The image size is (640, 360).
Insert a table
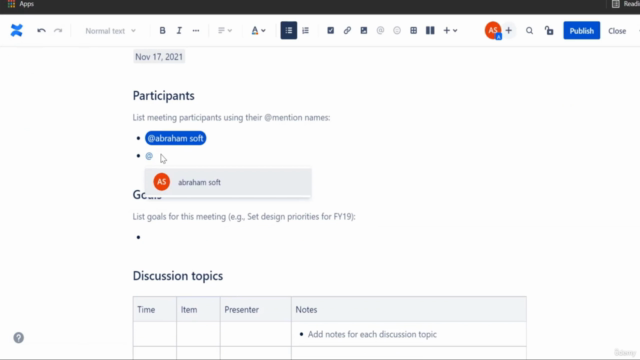(x=413, y=31)
